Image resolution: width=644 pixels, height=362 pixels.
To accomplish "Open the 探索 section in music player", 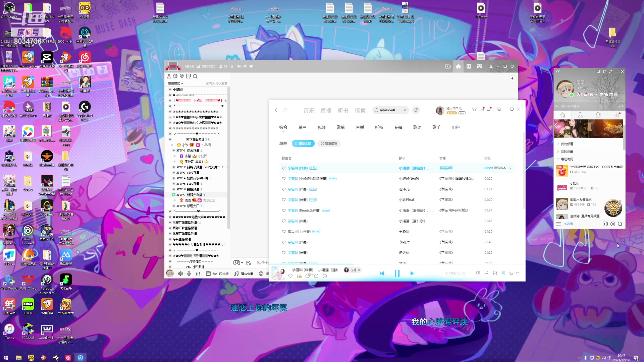I will pos(360,111).
